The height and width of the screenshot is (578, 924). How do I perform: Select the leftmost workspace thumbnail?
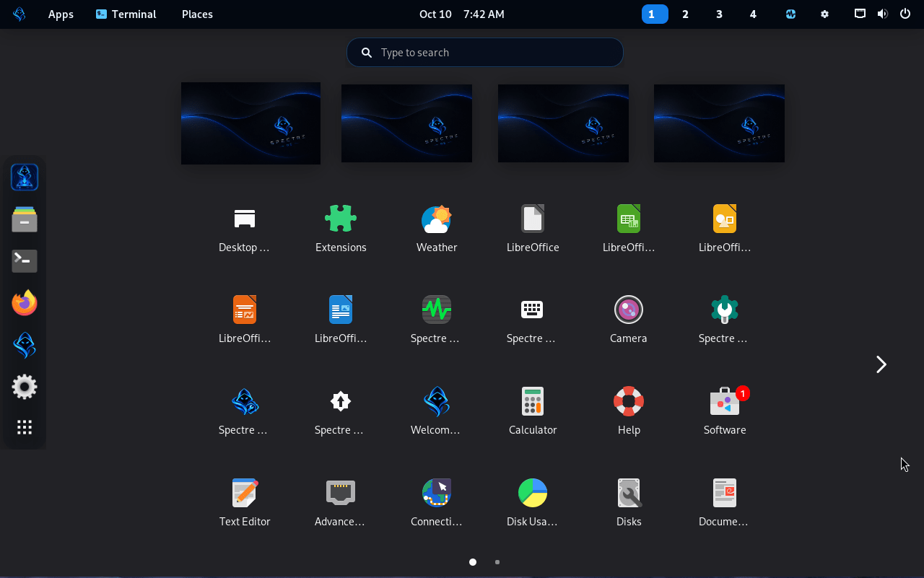tap(250, 123)
